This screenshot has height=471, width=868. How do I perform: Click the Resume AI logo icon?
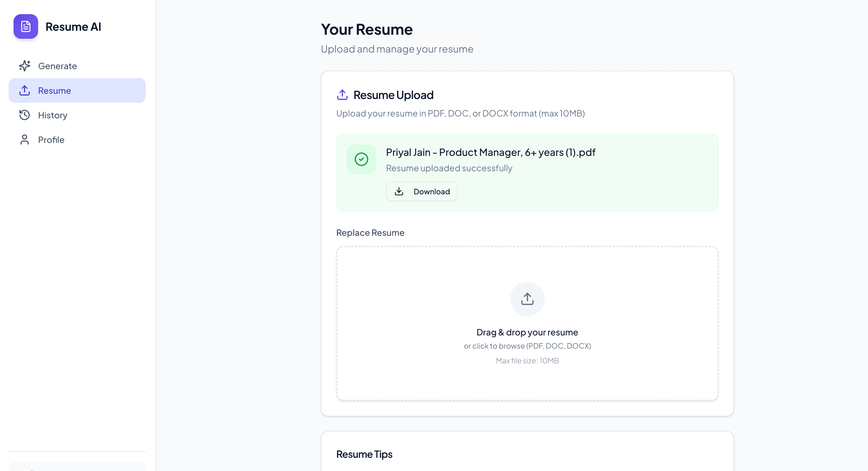point(26,27)
